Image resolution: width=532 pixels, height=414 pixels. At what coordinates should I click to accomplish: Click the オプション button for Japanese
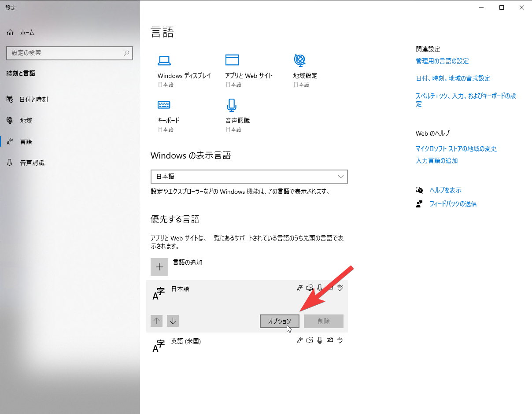pyautogui.click(x=280, y=322)
